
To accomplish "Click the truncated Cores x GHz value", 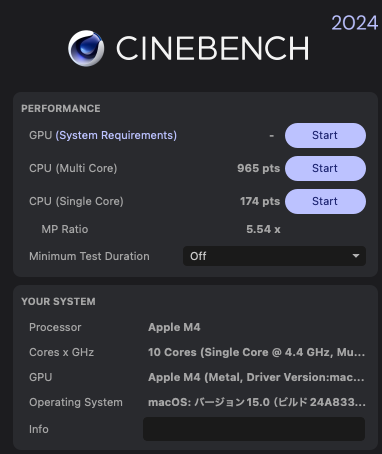I will 256,352.
